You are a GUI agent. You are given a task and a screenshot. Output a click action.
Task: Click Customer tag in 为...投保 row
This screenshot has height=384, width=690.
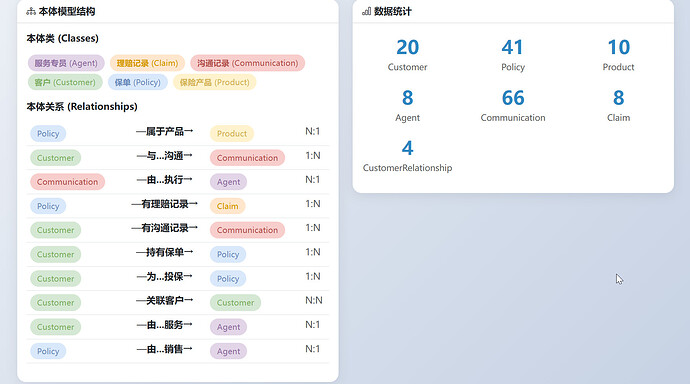55,278
